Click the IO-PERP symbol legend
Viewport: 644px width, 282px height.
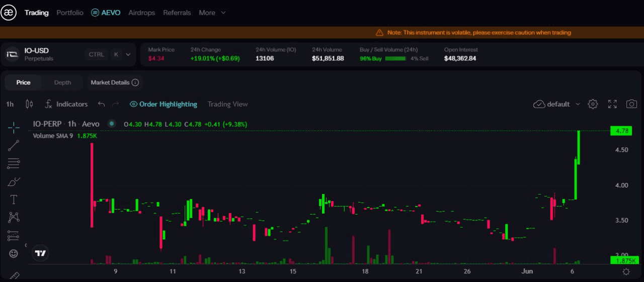pyautogui.click(x=66, y=124)
